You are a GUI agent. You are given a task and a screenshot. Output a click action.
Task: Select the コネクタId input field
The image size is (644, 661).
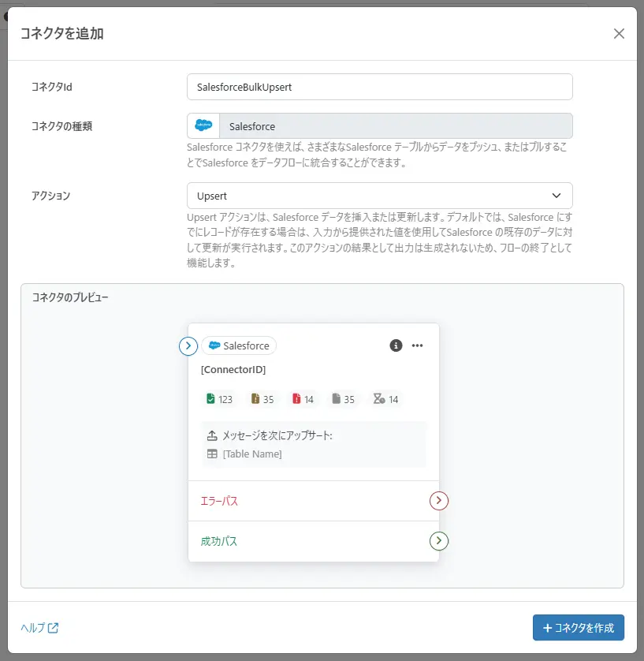click(x=380, y=87)
